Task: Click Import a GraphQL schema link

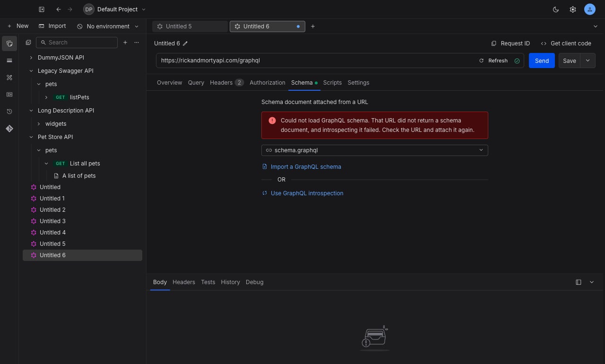Action: click(302, 167)
